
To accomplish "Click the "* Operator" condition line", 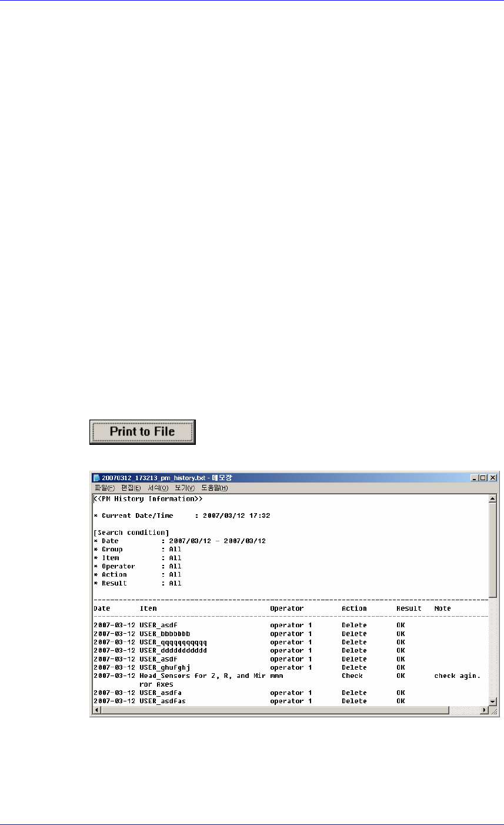I will tap(138, 566).
